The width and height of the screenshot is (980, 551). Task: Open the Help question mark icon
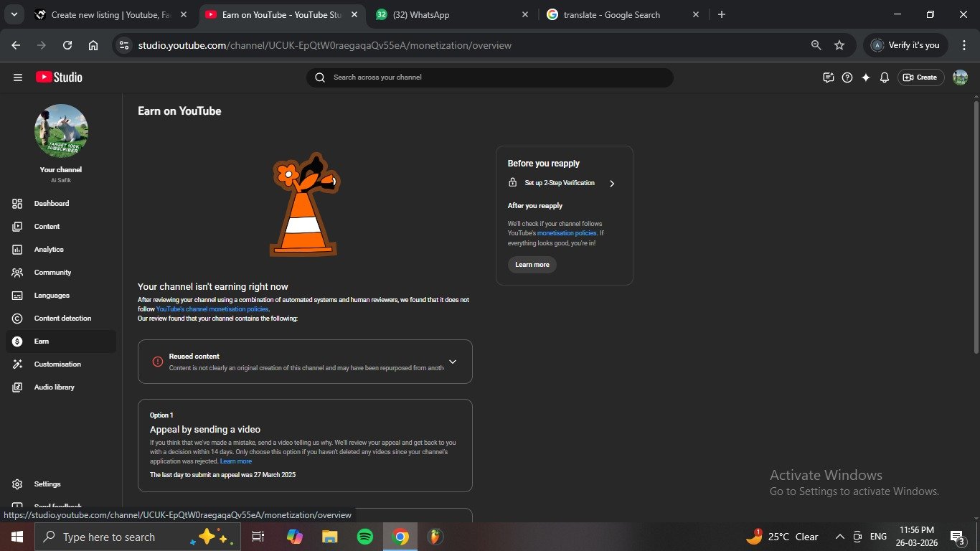click(x=847, y=77)
